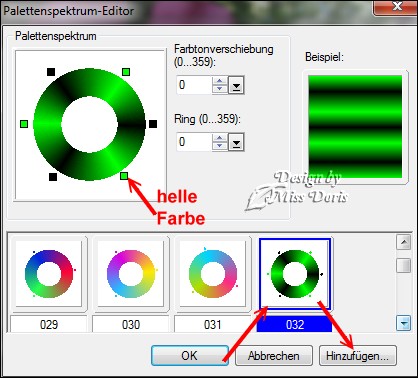Increase the Farbtonverschiebung value with up arrow

220,81
